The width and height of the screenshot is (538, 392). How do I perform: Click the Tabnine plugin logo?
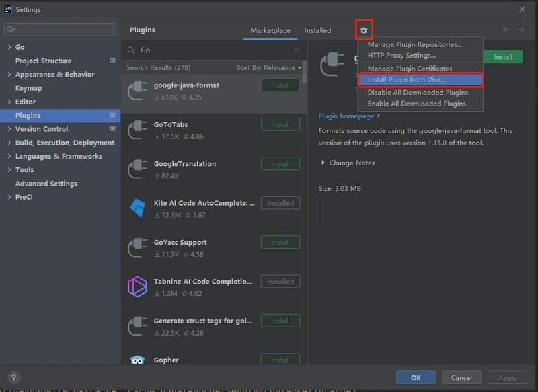click(138, 286)
